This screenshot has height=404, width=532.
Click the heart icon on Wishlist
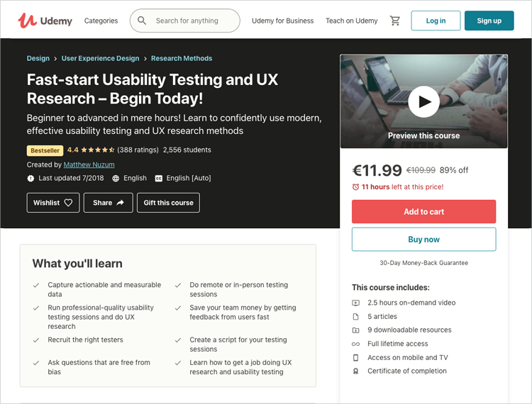[x=68, y=203]
